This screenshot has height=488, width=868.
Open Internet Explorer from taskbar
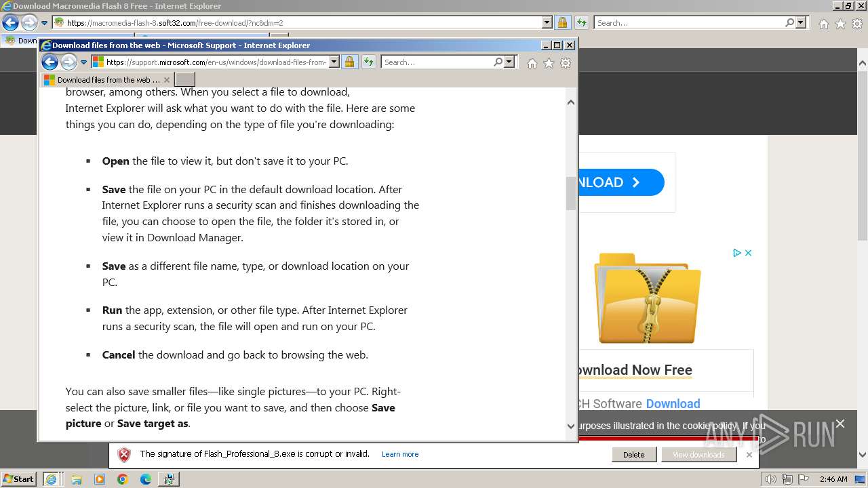[51, 479]
